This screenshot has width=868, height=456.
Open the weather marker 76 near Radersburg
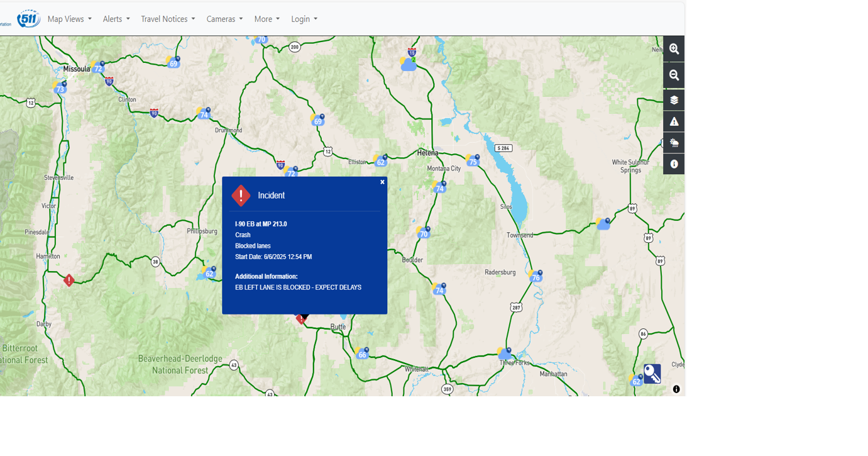click(536, 276)
